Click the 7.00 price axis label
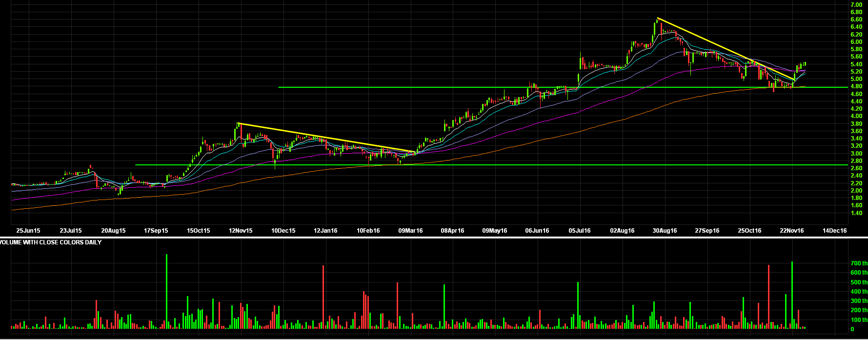The width and height of the screenshot is (868, 340). [856, 5]
